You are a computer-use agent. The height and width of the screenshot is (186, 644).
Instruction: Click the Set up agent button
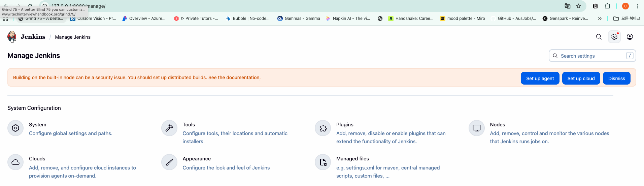coord(540,78)
